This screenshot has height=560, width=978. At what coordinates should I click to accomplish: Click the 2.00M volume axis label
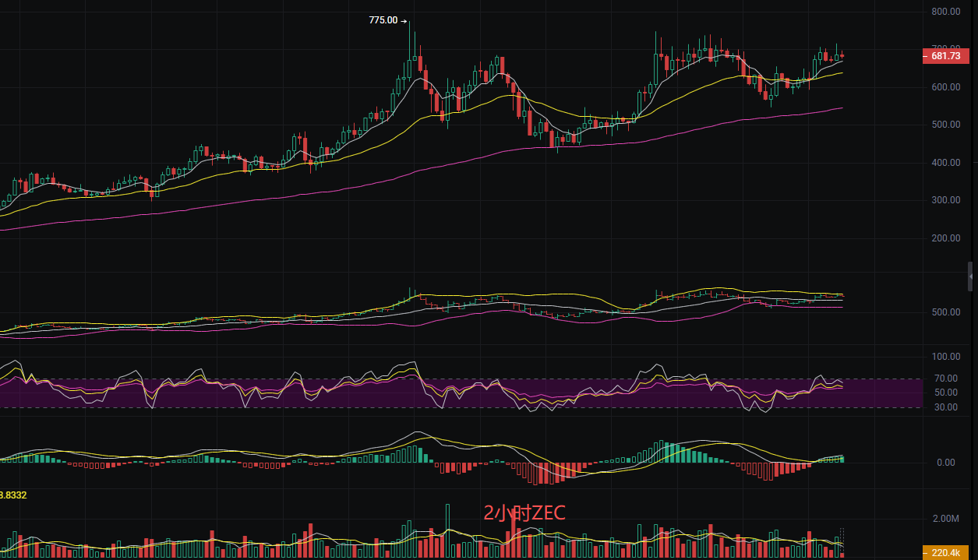click(944, 519)
